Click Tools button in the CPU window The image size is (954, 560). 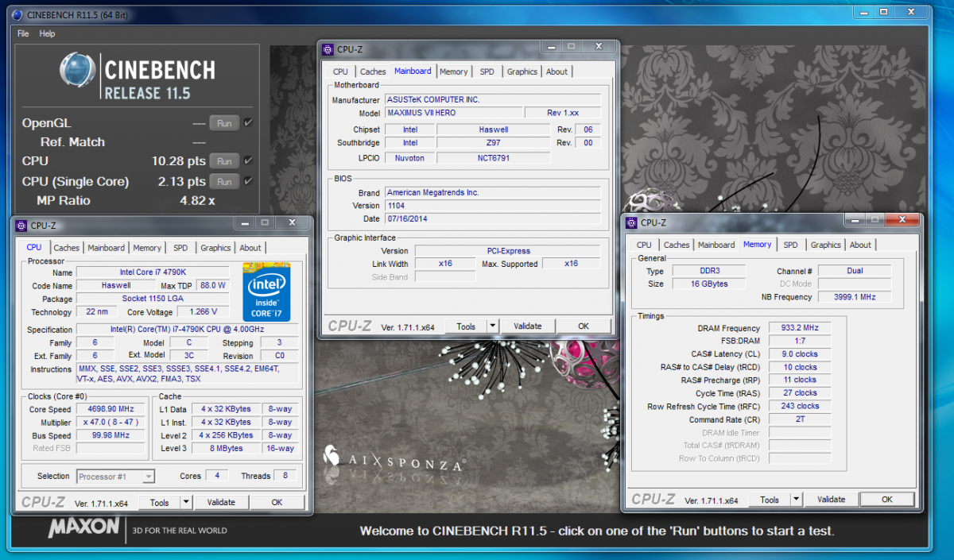coord(159,502)
